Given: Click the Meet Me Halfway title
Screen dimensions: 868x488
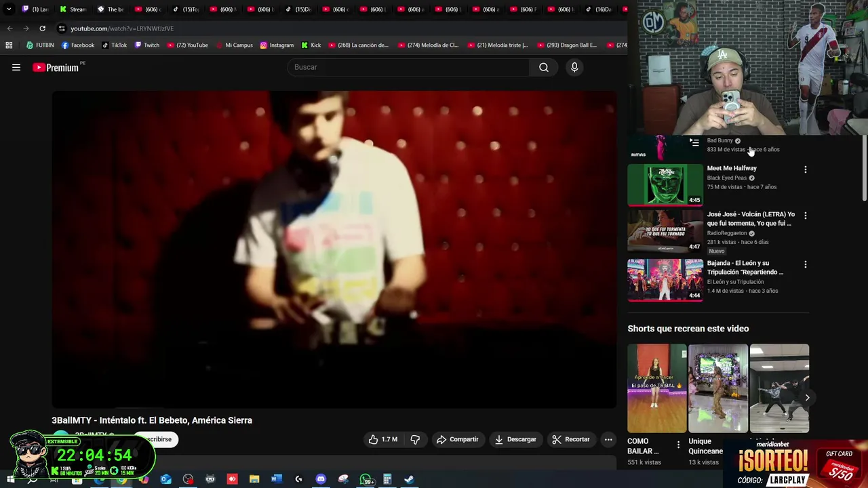Looking at the screenshot, I should click(x=732, y=168).
